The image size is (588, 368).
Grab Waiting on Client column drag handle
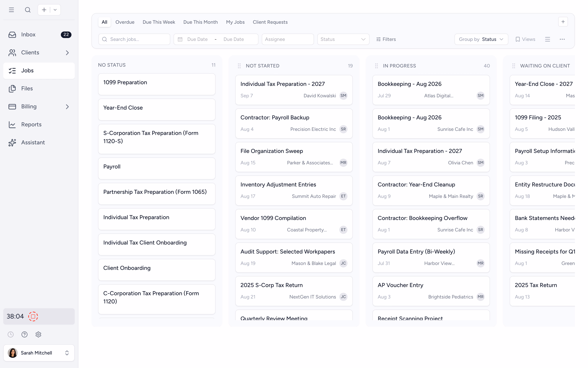click(514, 66)
